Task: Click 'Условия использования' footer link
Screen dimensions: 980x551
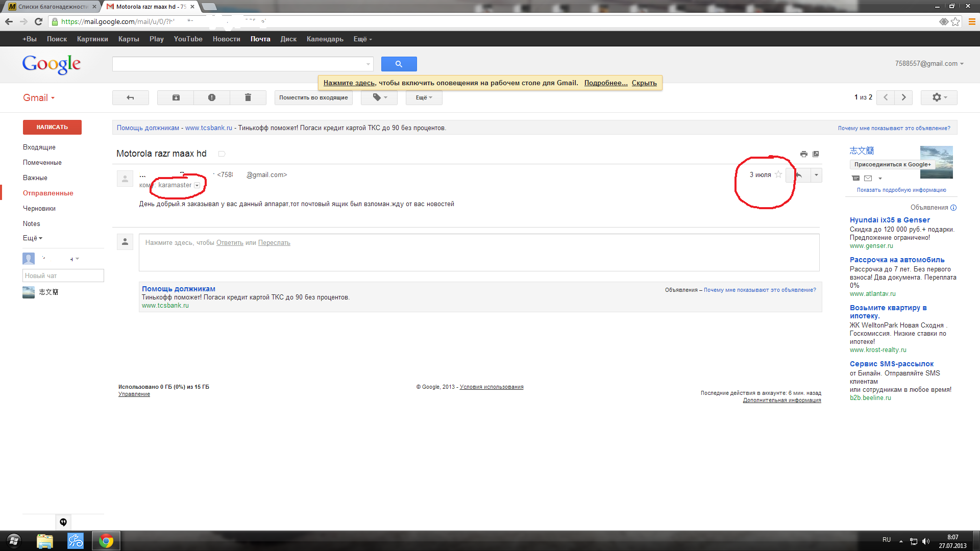Action: [x=492, y=387]
